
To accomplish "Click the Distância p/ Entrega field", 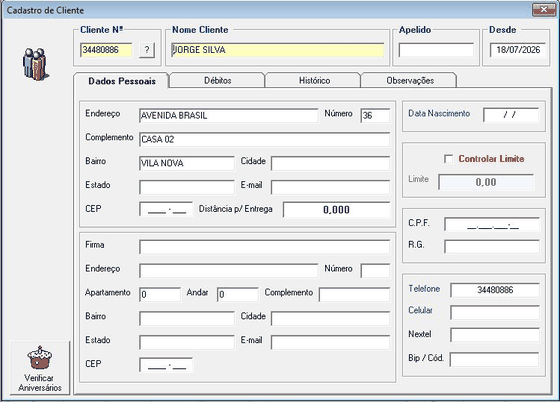I will pos(336,210).
